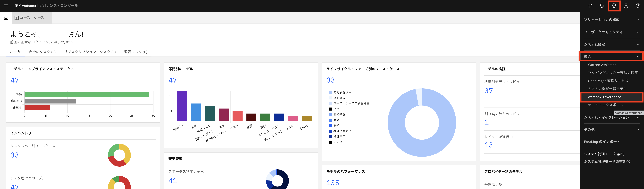
Task: Click the settings gear icon
Action: pyautogui.click(x=614, y=6)
